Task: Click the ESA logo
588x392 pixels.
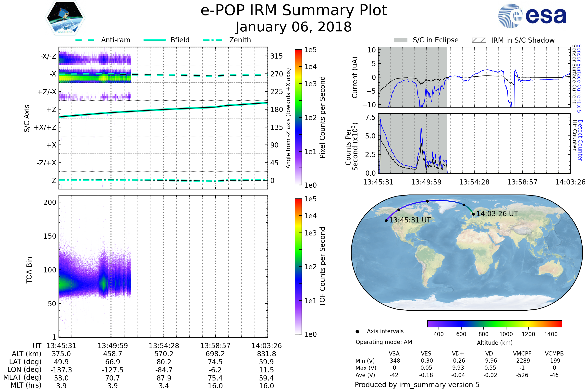Action: point(532,16)
